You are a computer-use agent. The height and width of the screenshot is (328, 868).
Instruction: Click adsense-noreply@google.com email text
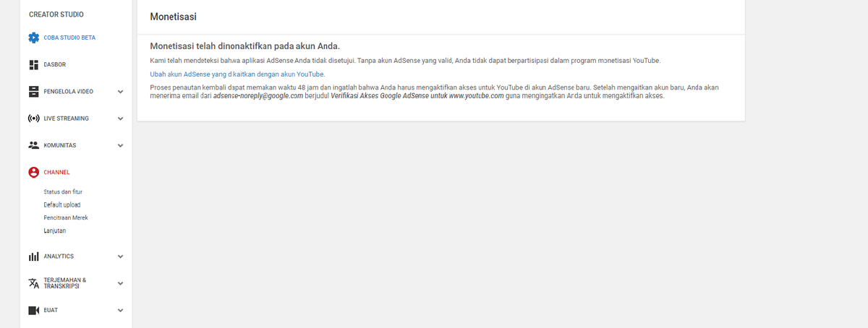click(x=258, y=96)
